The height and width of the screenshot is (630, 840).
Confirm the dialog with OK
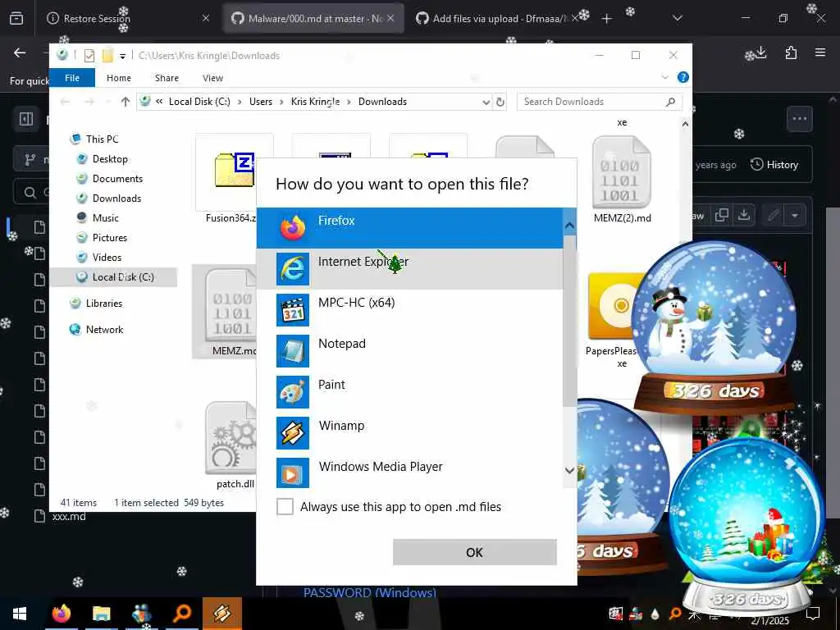[x=475, y=552]
